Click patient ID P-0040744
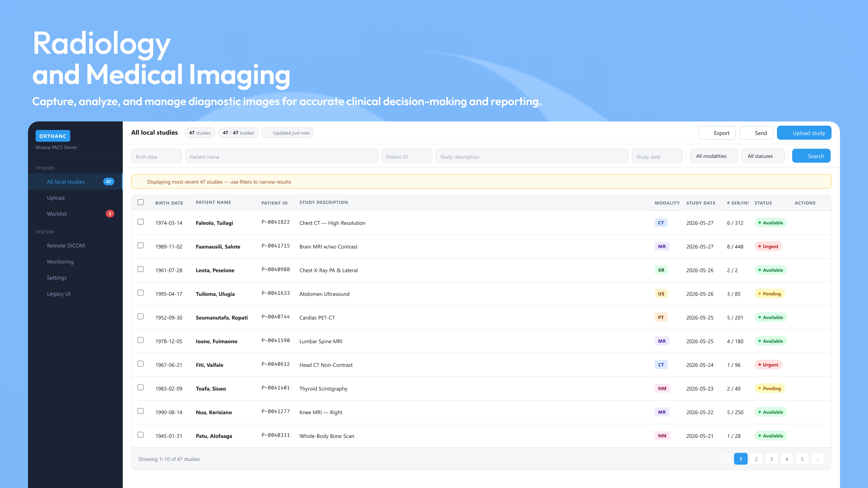The width and height of the screenshot is (868, 488). pyautogui.click(x=276, y=317)
